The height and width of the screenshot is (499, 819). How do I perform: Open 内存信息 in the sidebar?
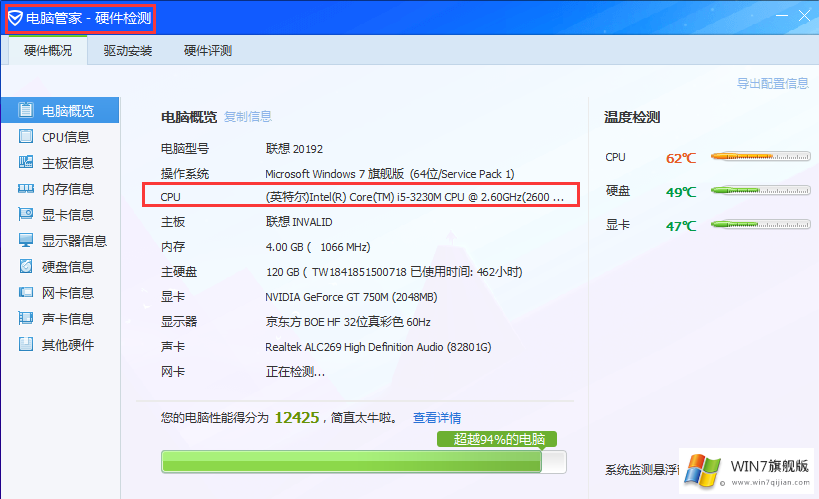[60, 189]
